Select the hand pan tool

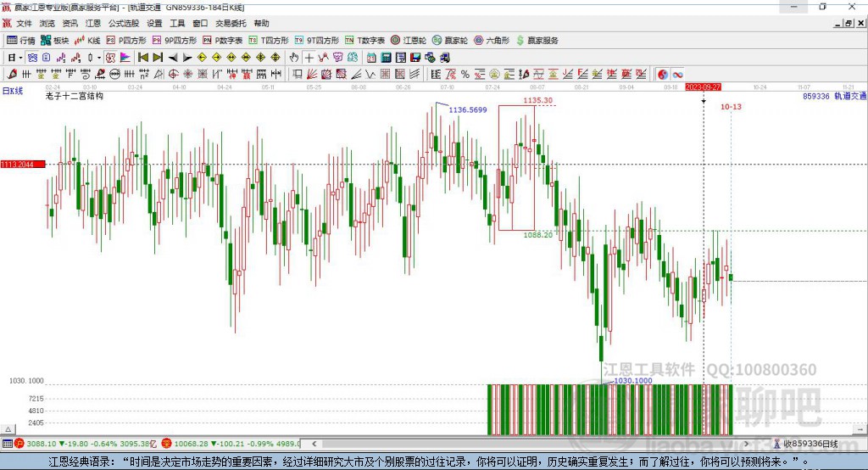[x=294, y=57]
